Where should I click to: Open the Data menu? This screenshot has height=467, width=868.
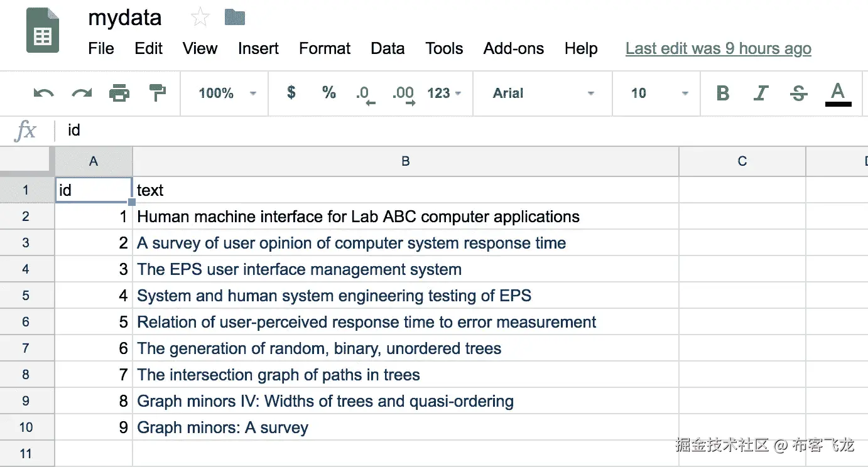pyautogui.click(x=388, y=48)
